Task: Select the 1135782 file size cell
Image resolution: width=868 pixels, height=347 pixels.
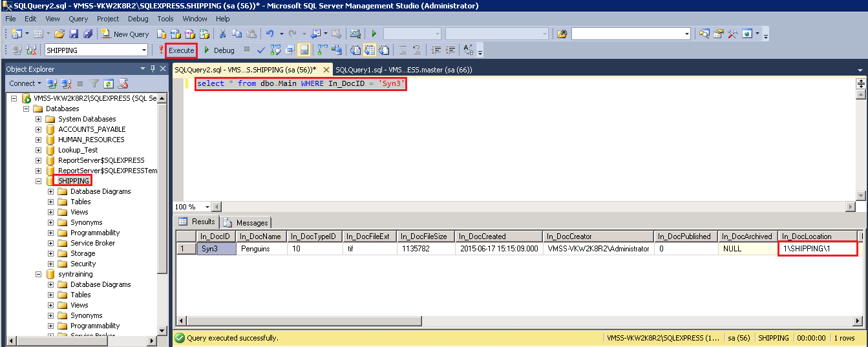Action: [425, 248]
